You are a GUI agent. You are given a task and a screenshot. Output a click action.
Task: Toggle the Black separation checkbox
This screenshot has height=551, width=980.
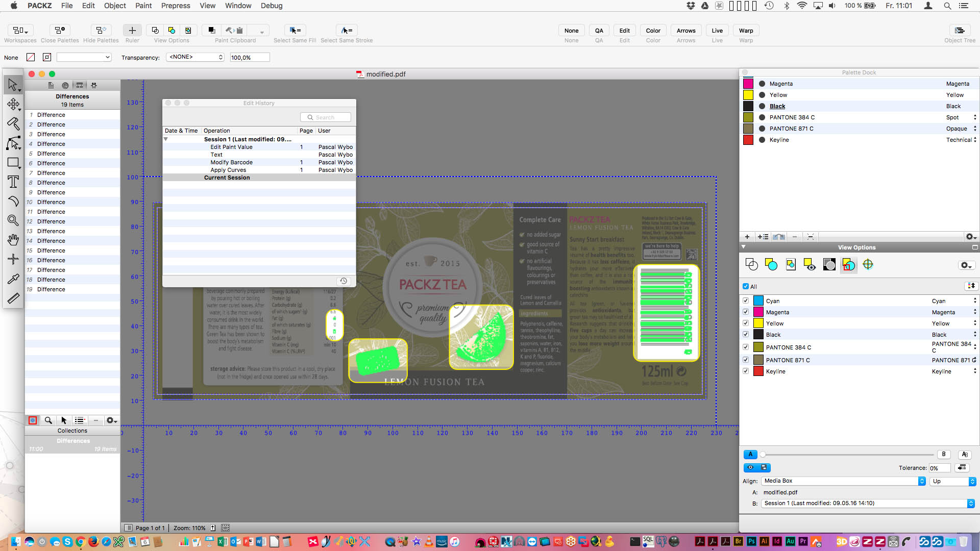click(746, 335)
